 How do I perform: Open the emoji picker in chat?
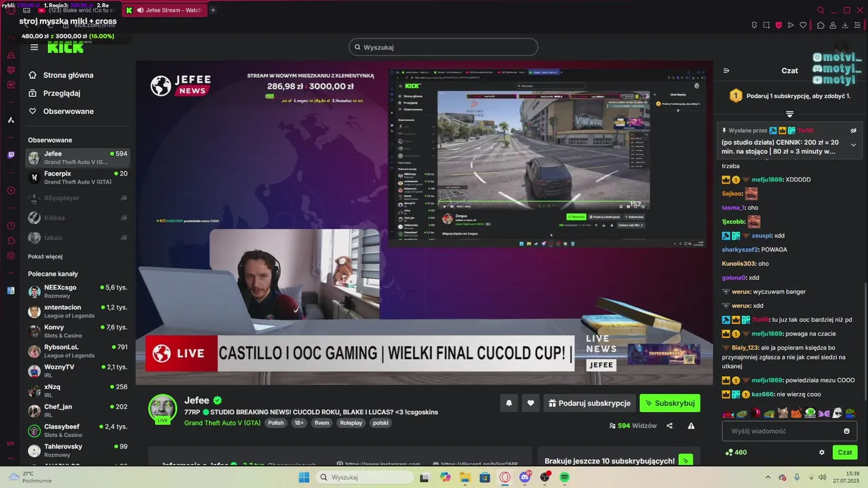tap(846, 431)
